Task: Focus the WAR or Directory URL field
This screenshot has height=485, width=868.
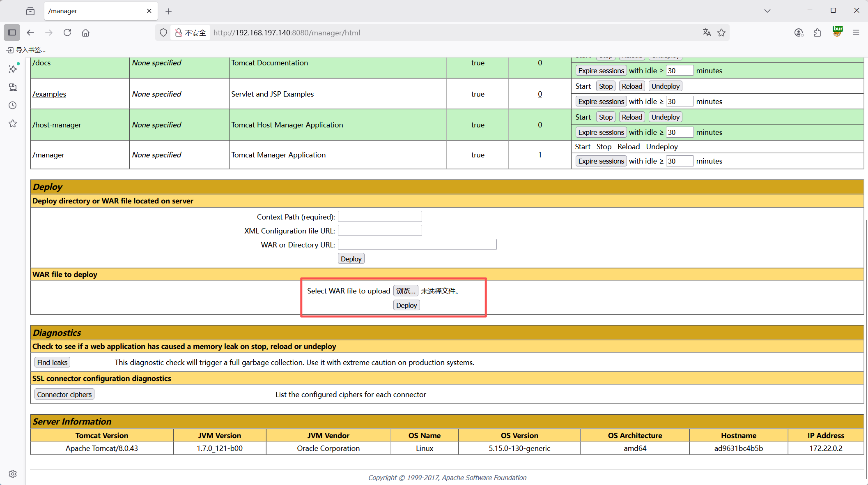Action: [417, 245]
